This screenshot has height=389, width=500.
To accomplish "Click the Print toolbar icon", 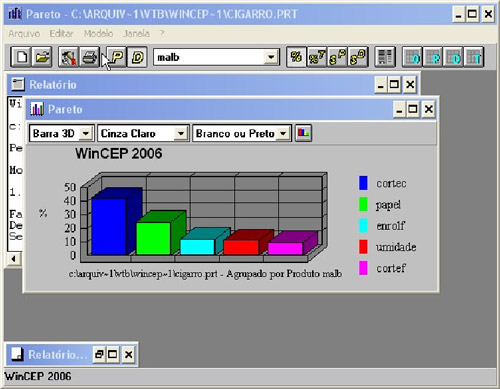I will coord(89,57).
